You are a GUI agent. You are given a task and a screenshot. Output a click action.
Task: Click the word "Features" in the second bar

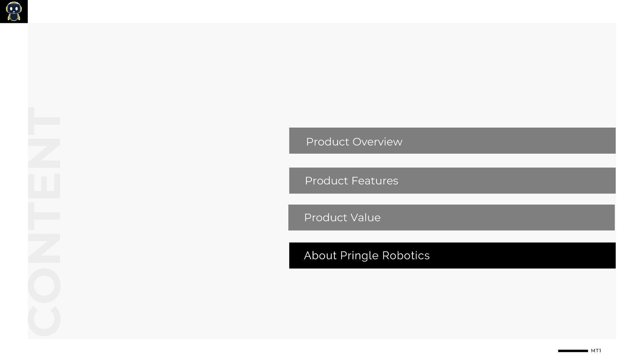375,181
